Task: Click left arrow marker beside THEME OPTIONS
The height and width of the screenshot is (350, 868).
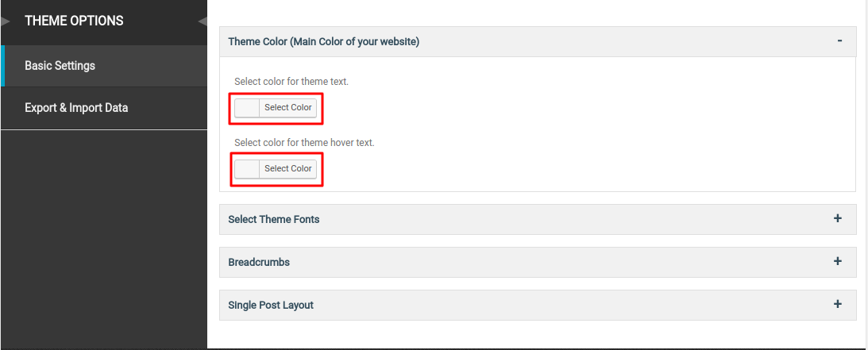Action: (x=6, y=21)
